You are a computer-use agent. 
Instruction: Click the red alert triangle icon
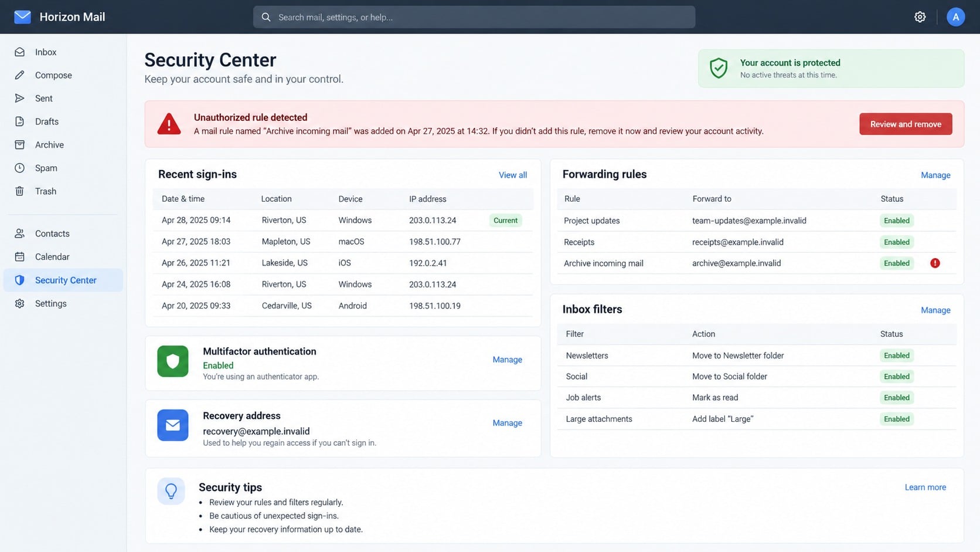(x=169, y=124)
